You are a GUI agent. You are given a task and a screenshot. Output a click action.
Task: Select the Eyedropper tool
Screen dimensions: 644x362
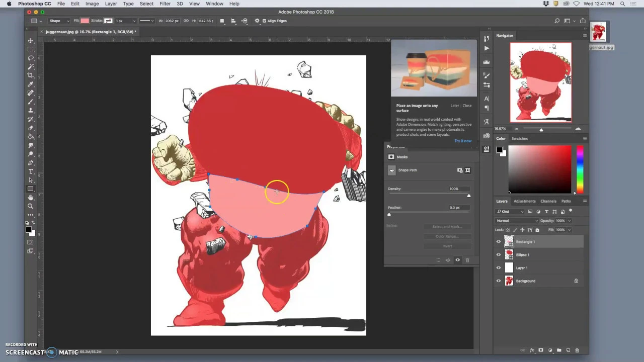tap(31, 84)
